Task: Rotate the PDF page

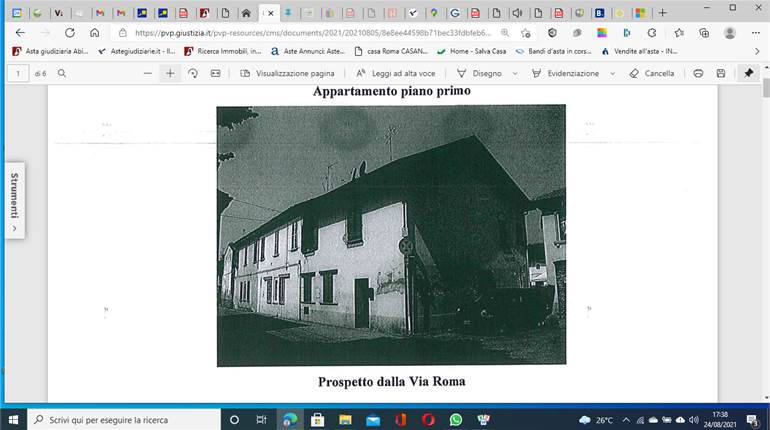Action: point(193,73)
